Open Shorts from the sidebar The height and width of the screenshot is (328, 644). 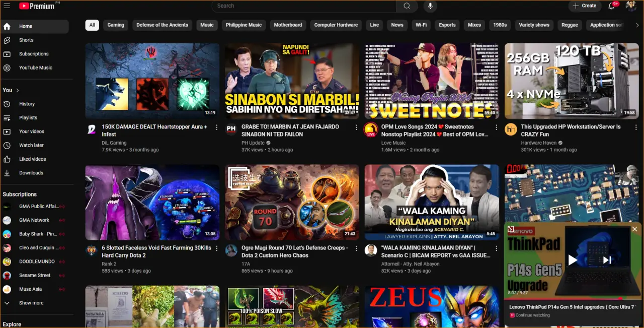coord(35,40)
